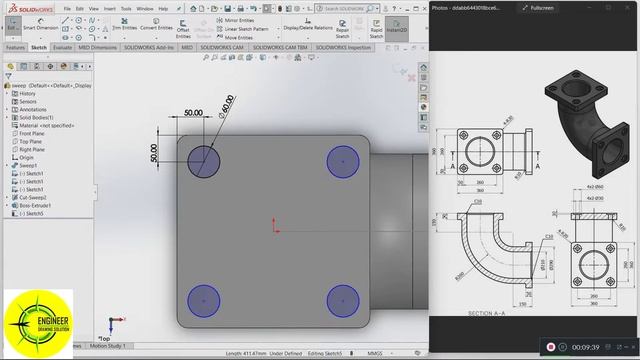Open the Smart Dimension dropdown arrow

pos(40,38)
